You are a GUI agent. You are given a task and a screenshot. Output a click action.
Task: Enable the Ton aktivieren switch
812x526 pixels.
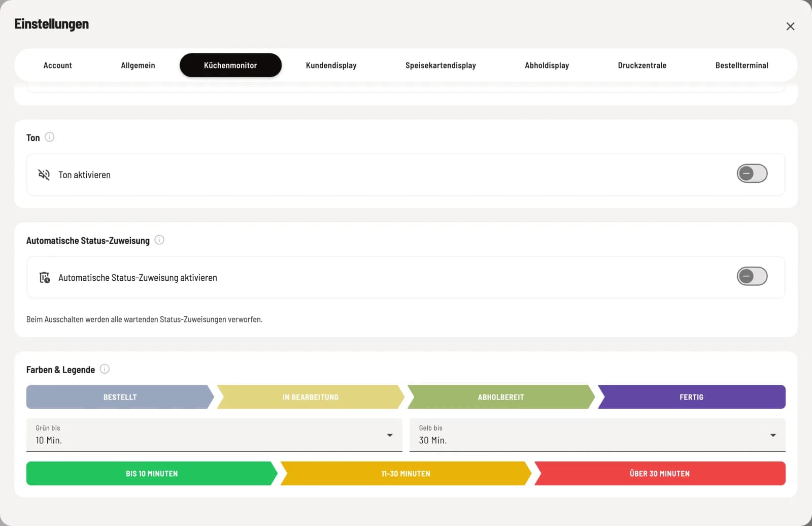(752, 174)
